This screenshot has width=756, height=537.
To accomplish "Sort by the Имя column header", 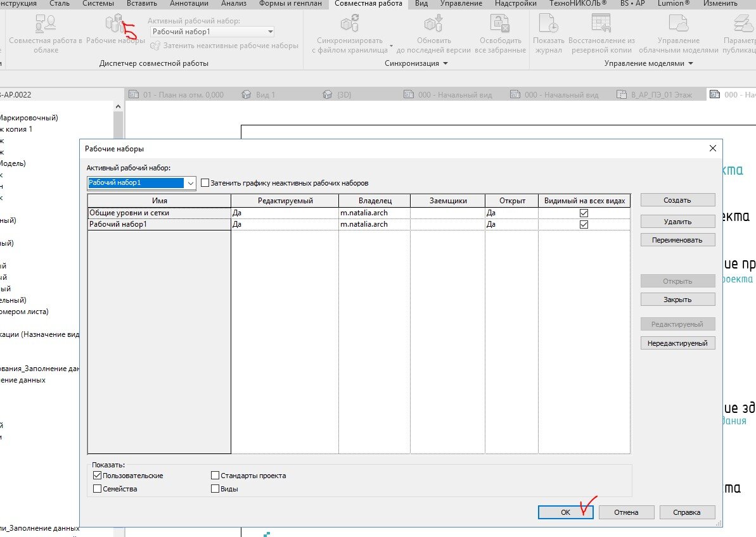I will point(159,201).
